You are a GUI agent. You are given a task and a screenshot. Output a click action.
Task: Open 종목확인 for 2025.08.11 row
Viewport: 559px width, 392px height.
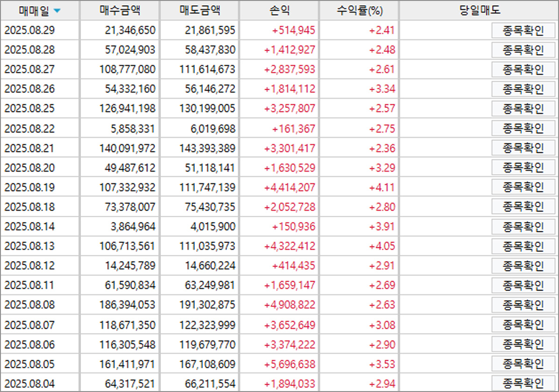pos(523,285)
